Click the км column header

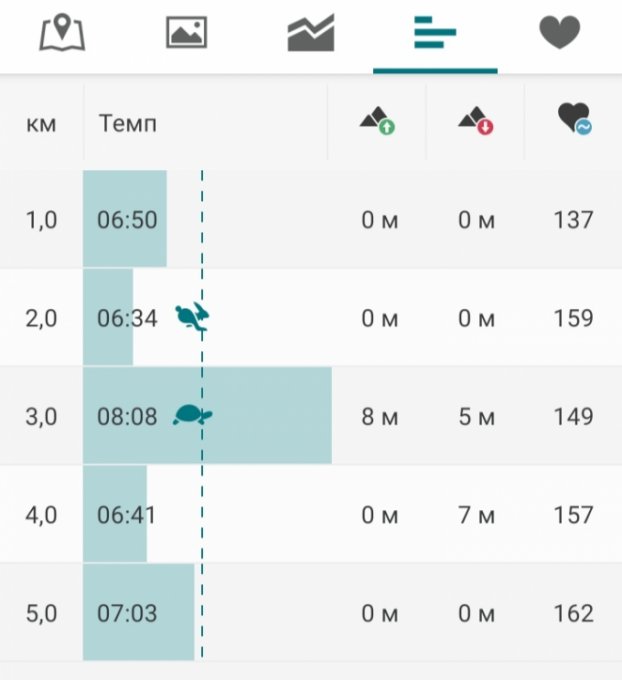(41, 124)
